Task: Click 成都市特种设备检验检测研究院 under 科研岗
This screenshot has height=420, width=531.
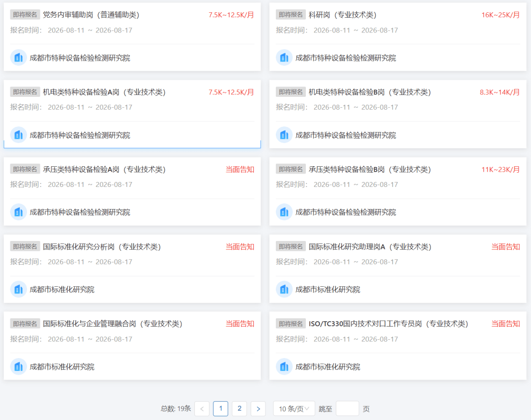Action: tap(346, 58)
